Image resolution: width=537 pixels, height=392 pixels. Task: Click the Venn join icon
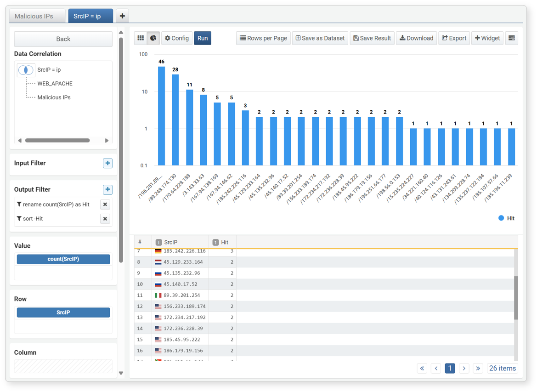26,70
